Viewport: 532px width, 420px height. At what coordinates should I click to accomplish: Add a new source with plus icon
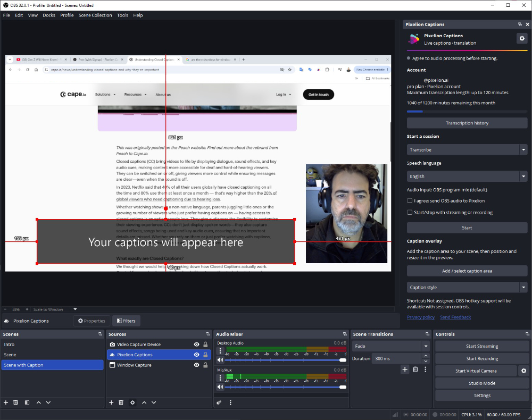(x=111, y=402)
